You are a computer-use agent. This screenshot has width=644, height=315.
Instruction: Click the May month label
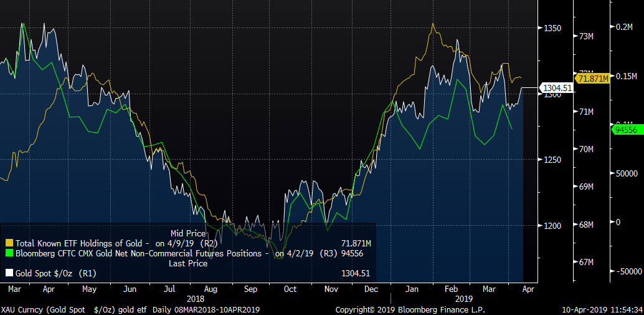[89, 289]
